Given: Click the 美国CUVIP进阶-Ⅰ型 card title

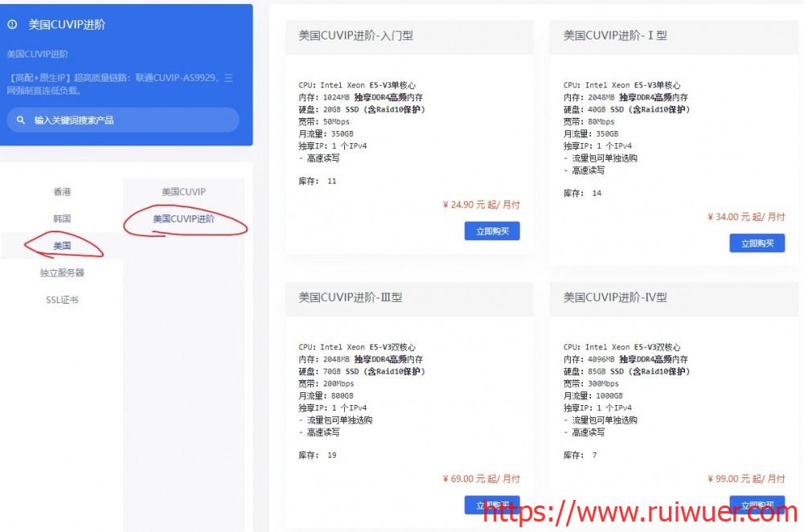Looking at the screenshot, I should click(x=615, y=35).
